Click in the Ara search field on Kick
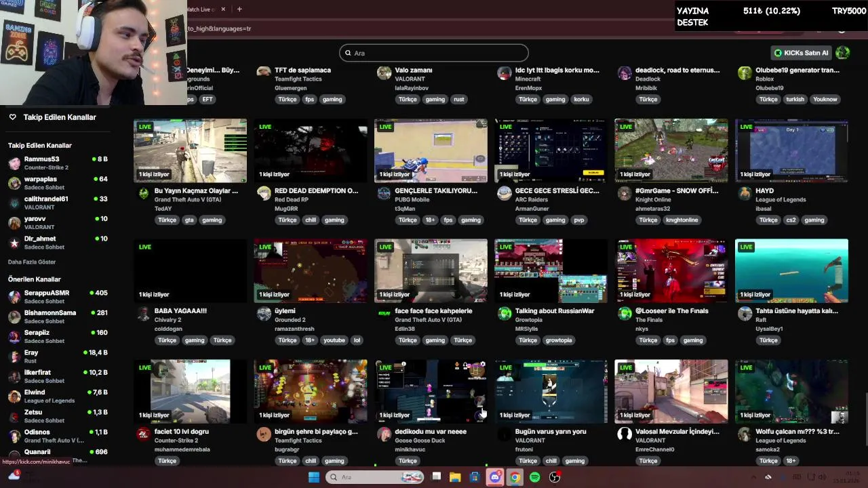Viewport: 868px width, 488px height. [x=434, y=53]
